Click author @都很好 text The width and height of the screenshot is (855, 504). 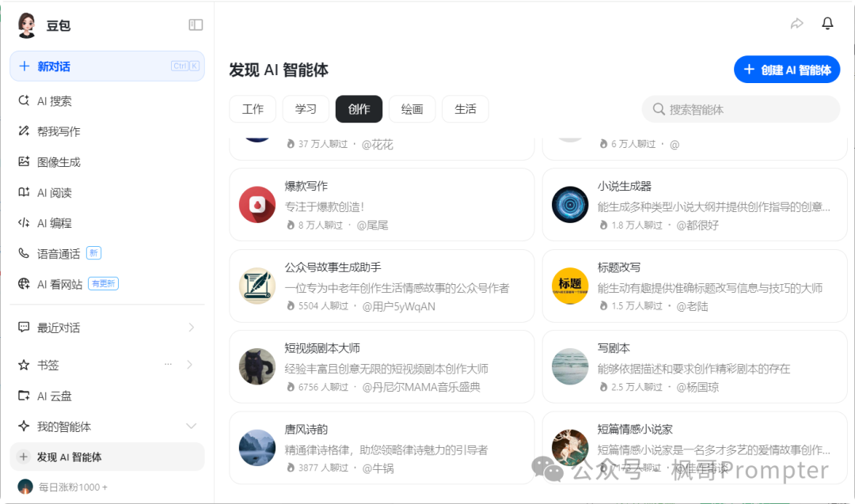tap(697, 225)
